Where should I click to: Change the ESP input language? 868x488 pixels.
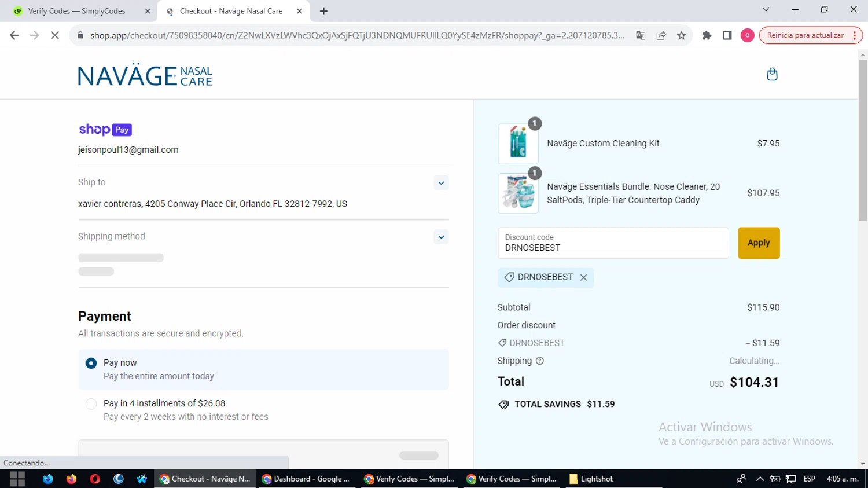pyautogui.click(x=809, y=479)
